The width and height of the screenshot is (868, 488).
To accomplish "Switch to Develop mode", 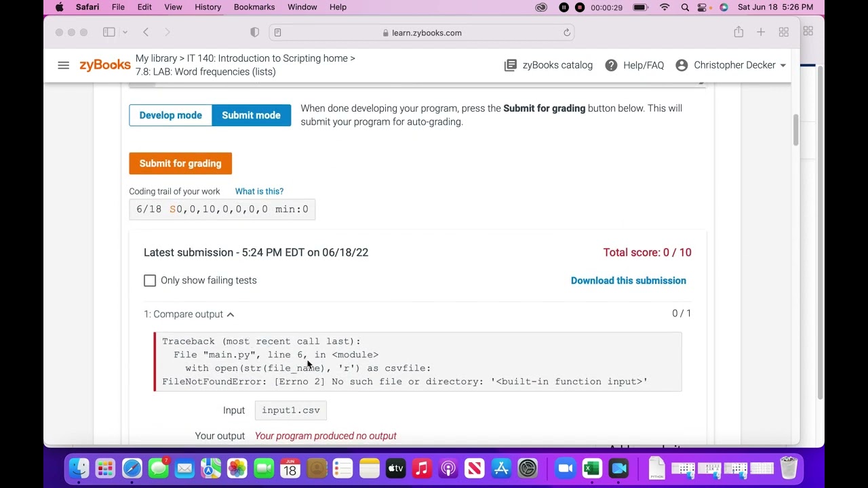I will [x=171, y=115].
